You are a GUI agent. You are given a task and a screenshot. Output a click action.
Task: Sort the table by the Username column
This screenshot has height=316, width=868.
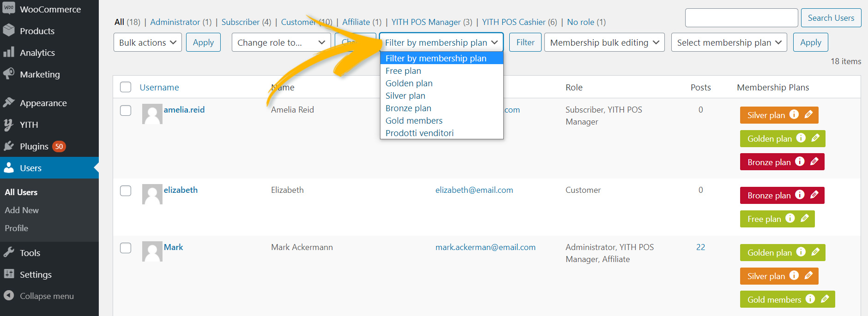[x=159, y=87]
